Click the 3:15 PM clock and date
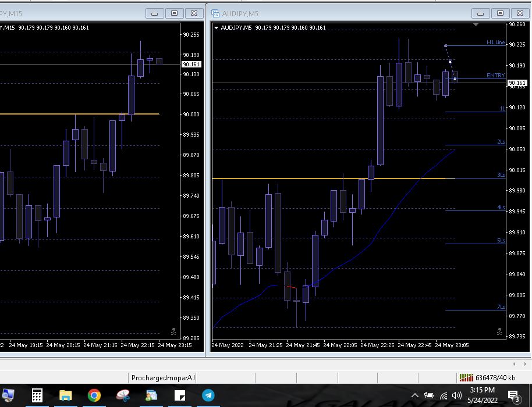 482,395
